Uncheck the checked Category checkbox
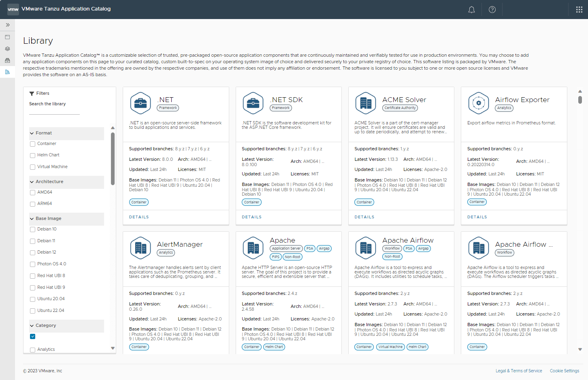This screenshot has height=380, width=588. click(x=32, y=336)
